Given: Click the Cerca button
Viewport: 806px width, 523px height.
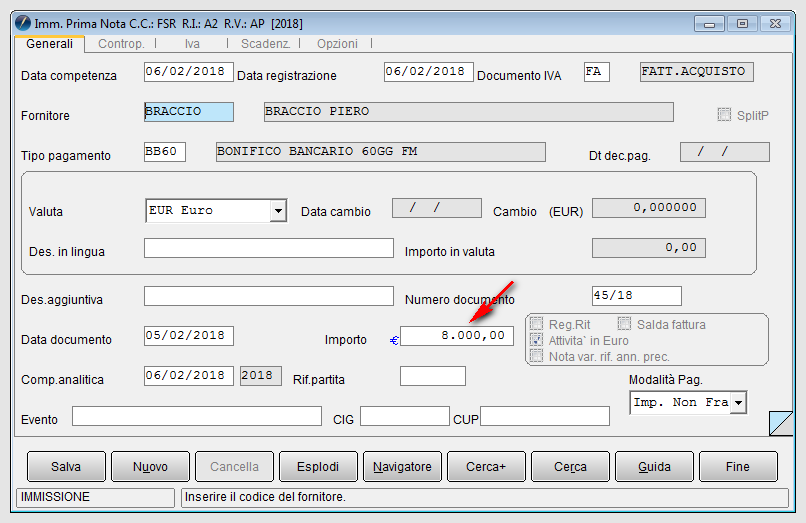Looking at the screenshot, I should pos(570,466).
